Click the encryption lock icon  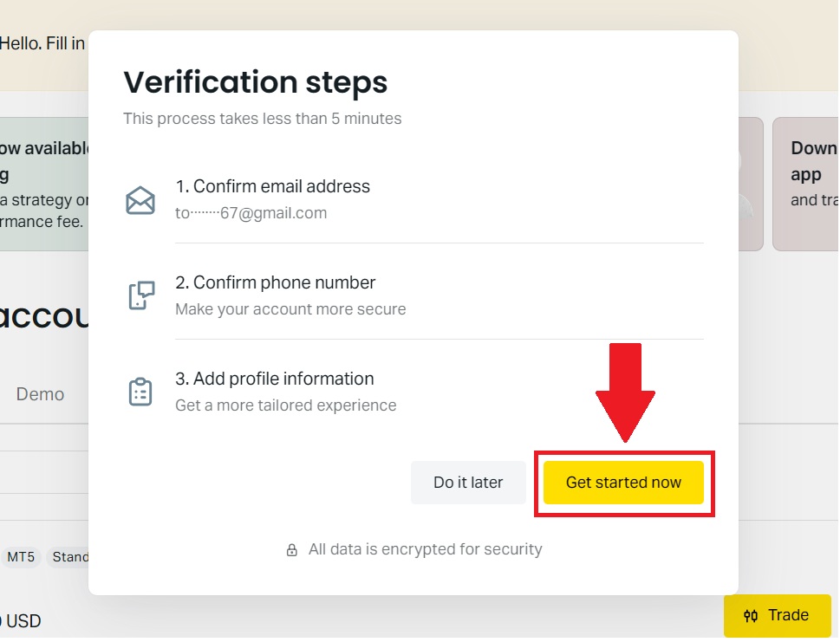(292, 548)
